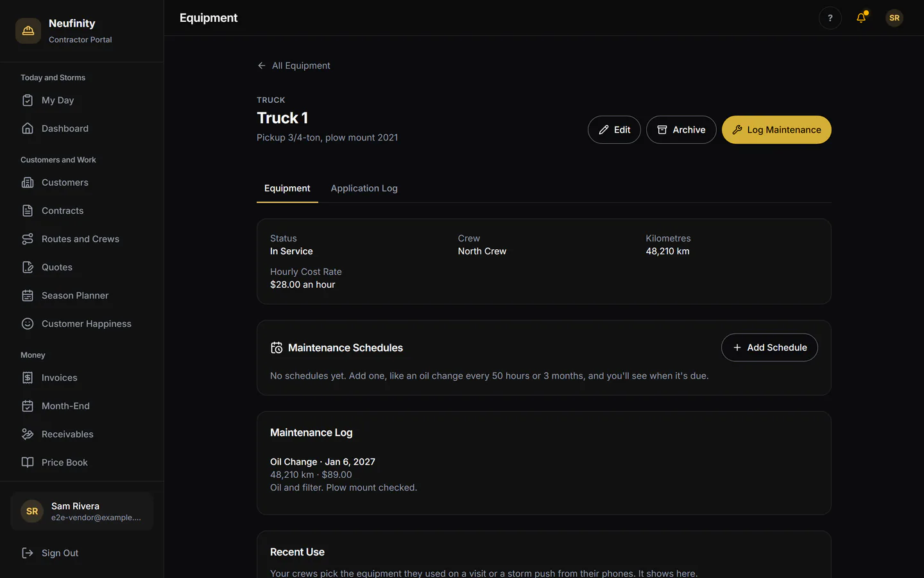Open Season Planner menu item
Screen dimensions: 924x578
pos(81,295)
